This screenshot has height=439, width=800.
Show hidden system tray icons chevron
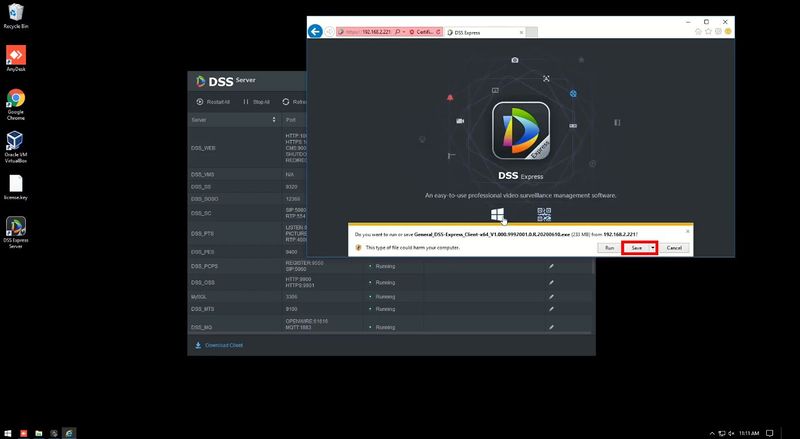[x=712, y=433]
